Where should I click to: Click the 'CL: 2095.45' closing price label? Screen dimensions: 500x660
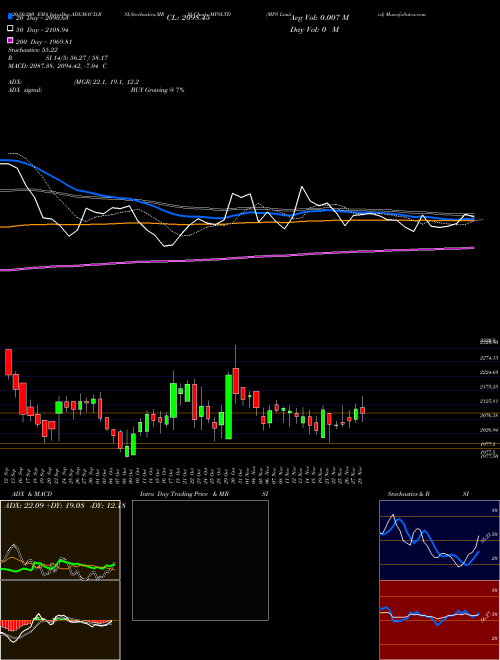[x=188, y=18]
